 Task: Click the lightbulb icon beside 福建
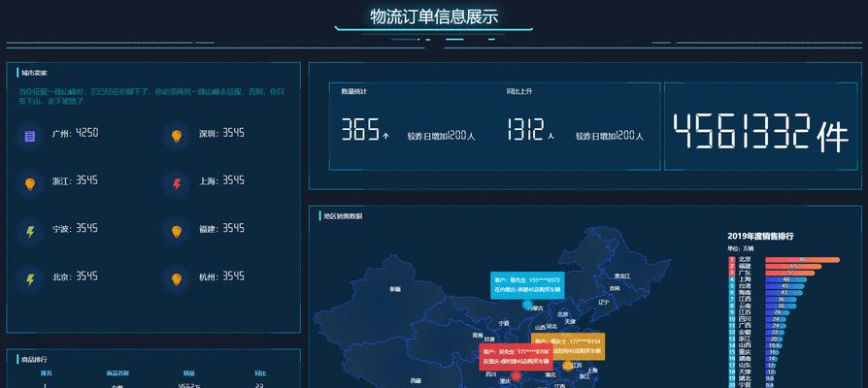[x=176, y=232]
